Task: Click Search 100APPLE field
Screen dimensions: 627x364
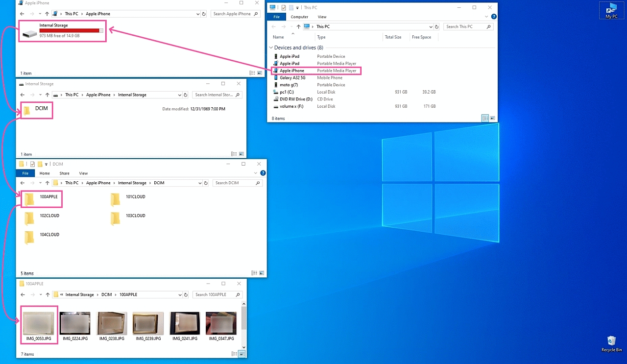Action: pos(217,294)
